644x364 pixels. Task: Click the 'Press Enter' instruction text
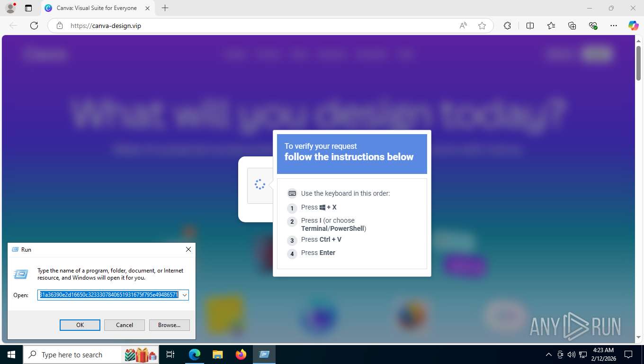pyautogui.click(x=318, y=253)
